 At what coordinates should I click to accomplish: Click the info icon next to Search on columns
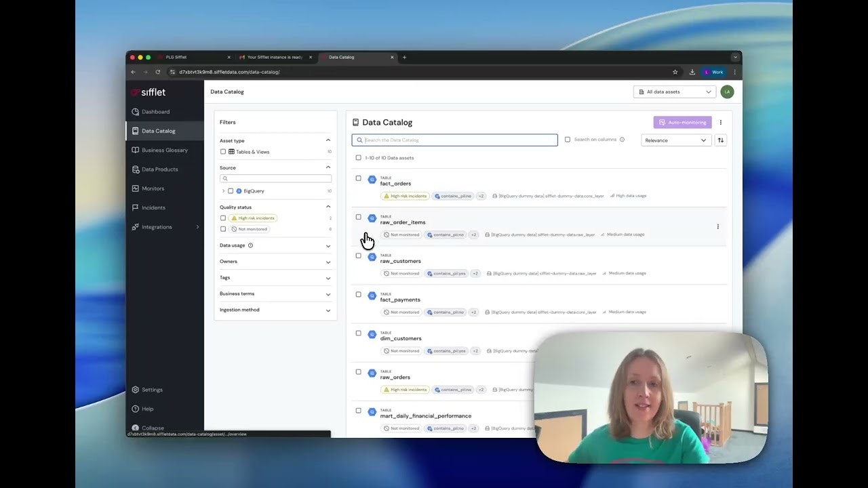point(622,140)
